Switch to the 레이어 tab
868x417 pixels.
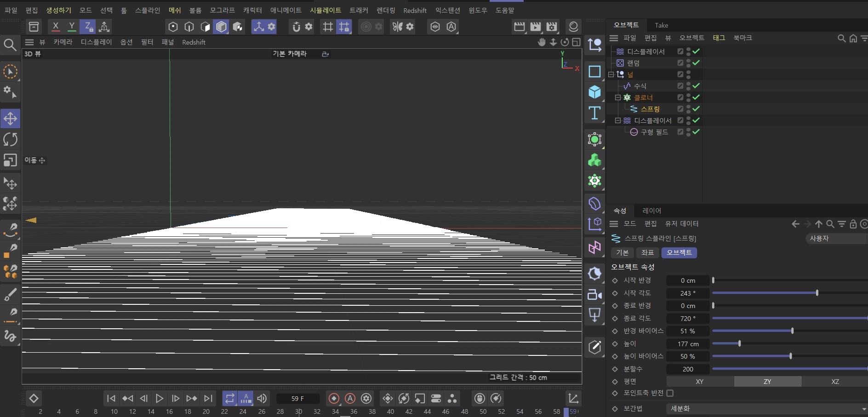pyautogui.click(x=651, y=211)
